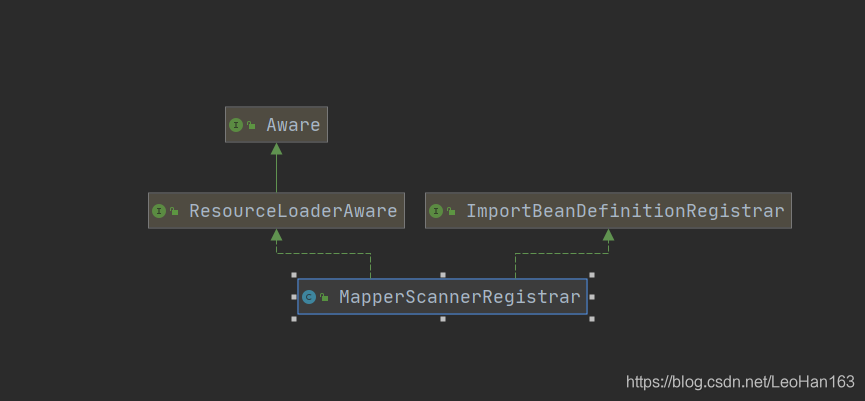Select the dashed arrow pointing into ResourceLoaderAware
This screenshot has height=401, width=865.
click(x=323, y=253)
